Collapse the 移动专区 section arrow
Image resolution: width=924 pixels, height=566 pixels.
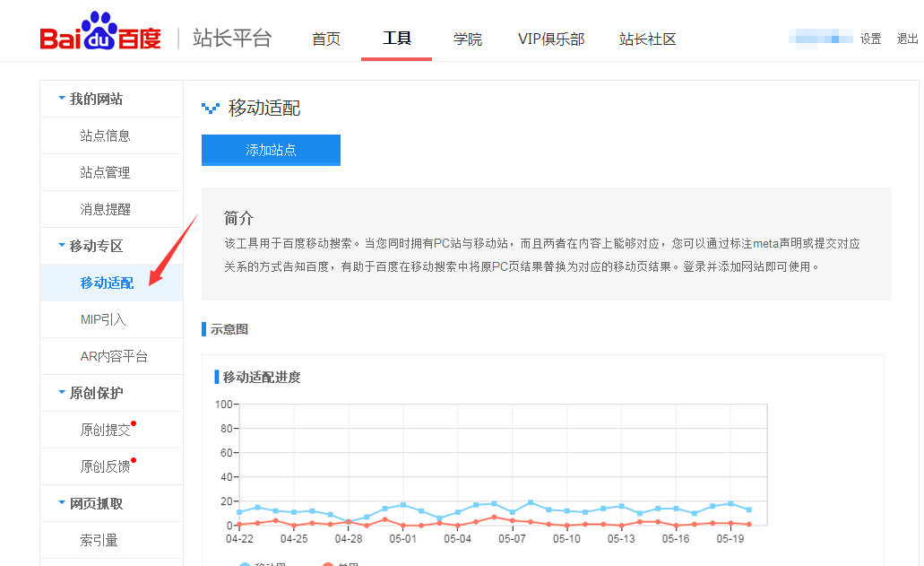61,245
